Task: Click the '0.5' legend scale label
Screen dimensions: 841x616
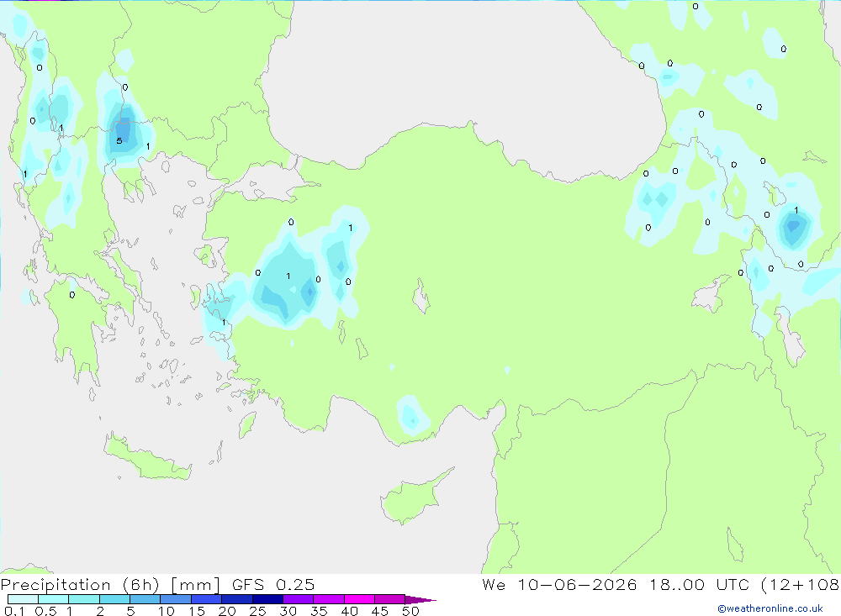Action: (x=45, y=611)
